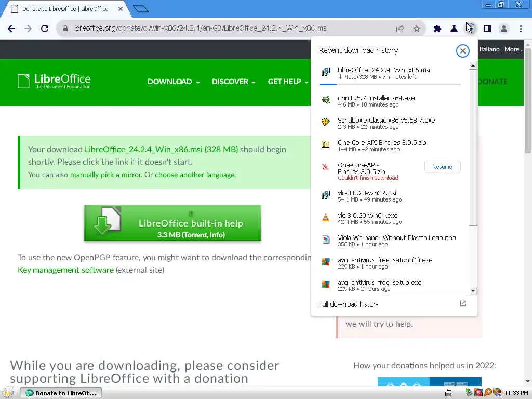Screen dimensions: 532x399
Task: Click choose another language link
Action: point(195,175)
